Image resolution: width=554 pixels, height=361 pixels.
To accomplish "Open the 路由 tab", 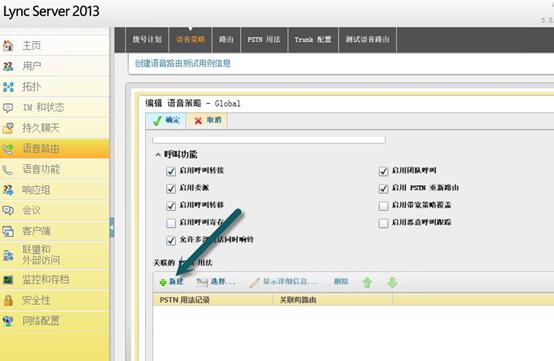I will click(x=226, y=40).
